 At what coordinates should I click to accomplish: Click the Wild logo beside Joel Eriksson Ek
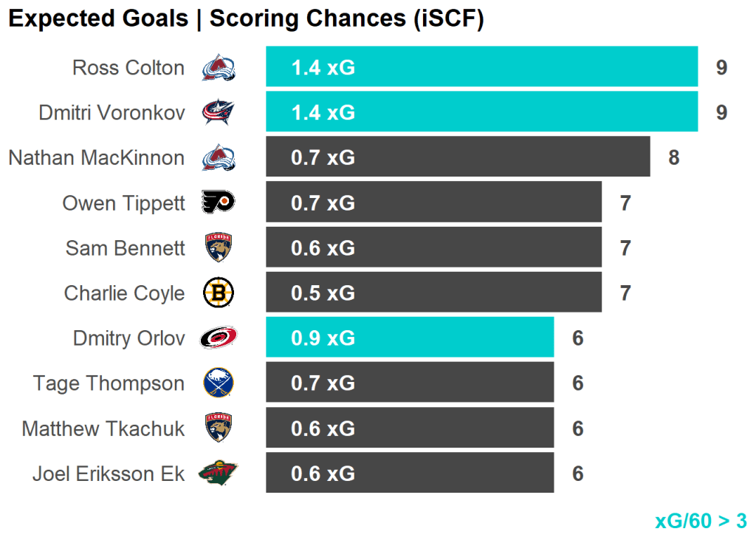219,474
